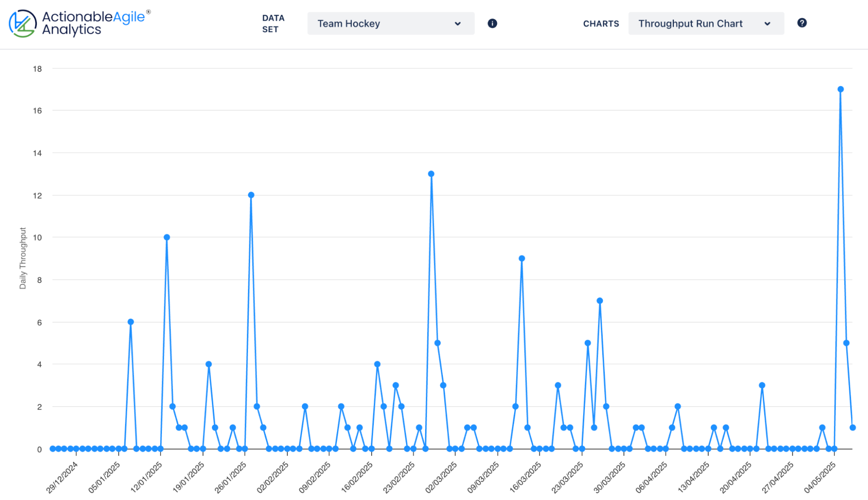Click the data set info icon
Image resolution: width=868 pixels, height=500 pixels.
(x=492, y=23)
